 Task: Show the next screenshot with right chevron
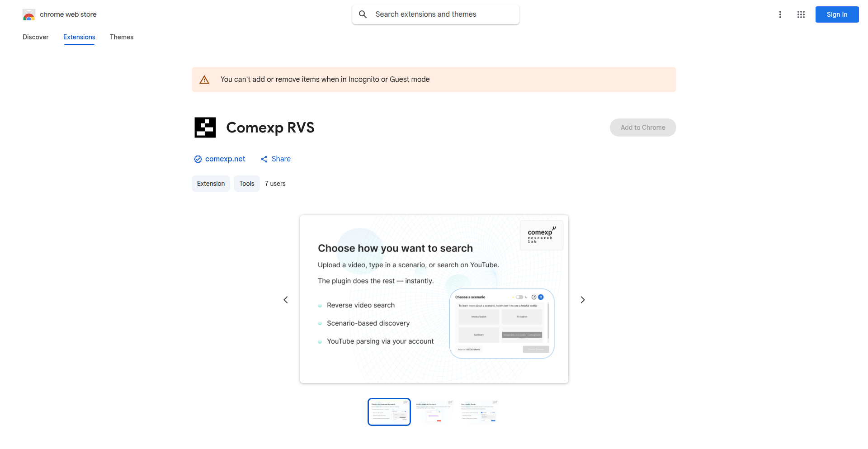coord(582,300)
